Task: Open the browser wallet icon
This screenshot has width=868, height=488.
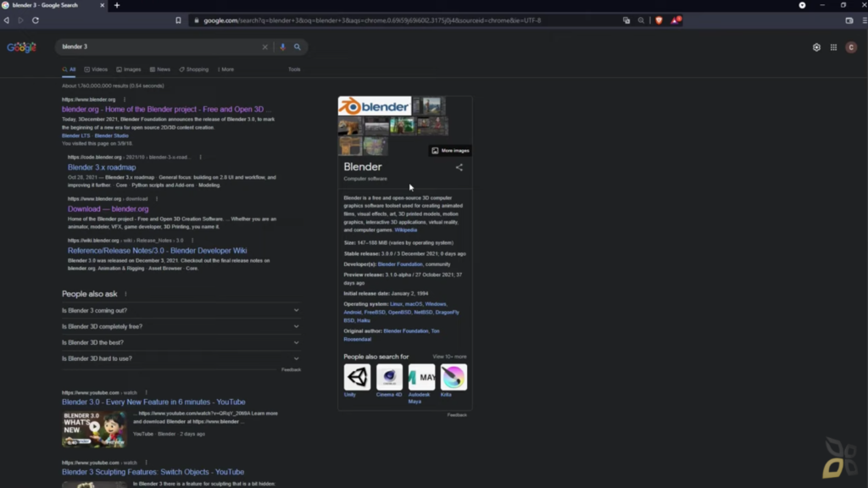Action: tap(849, 20)
